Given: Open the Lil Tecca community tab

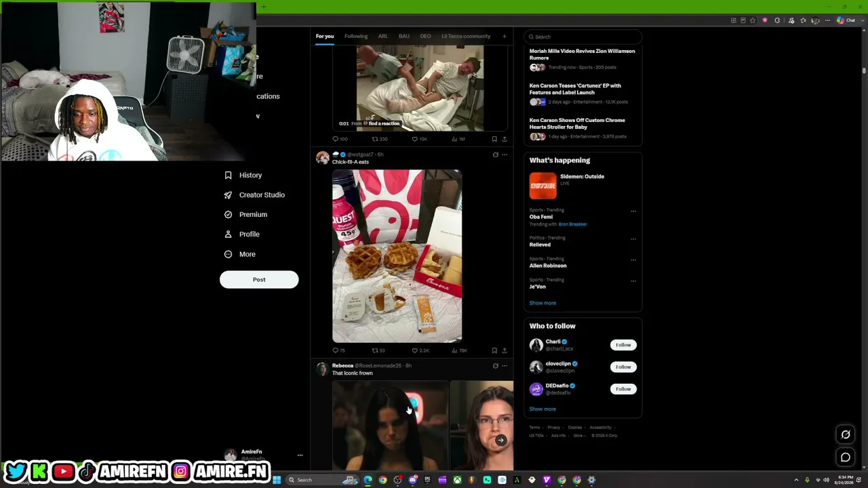Looking at the screenshot, I should click(x=466, y=36).
